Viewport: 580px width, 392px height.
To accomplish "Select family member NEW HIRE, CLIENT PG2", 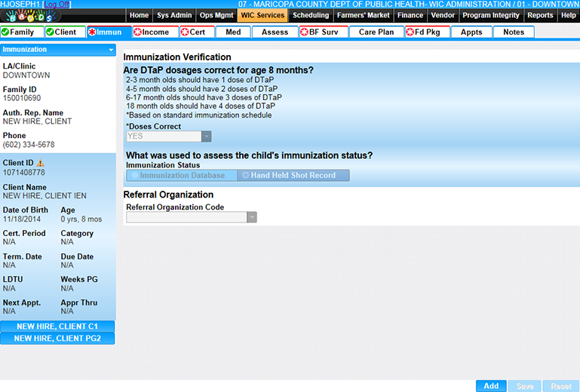I will pyautogui.click(x=57, y=338).
